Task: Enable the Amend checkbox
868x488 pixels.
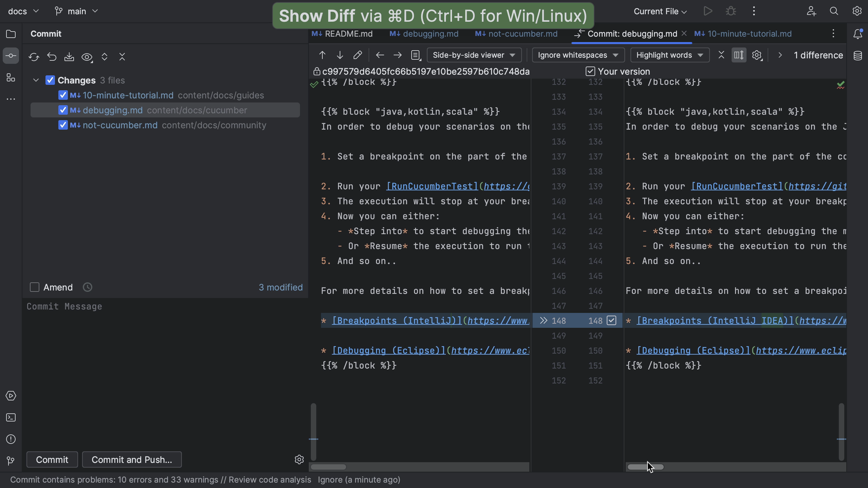Action: click(x=34, y=287)
